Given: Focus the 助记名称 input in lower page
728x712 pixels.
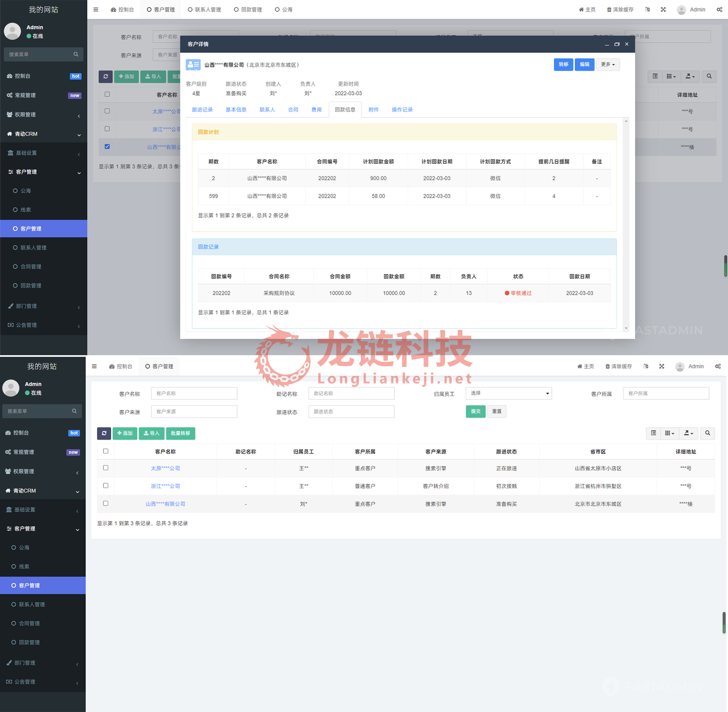Looking at the screenshot, I should coord(351,393).
